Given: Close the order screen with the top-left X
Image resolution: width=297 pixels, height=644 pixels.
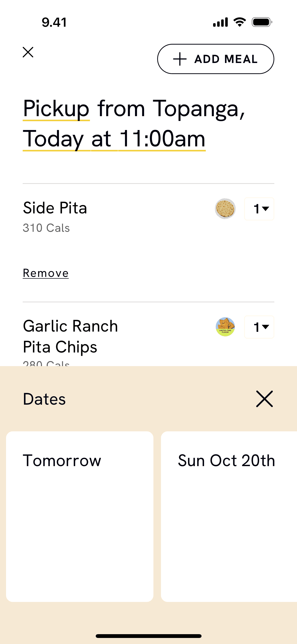Looking at the screenshot, I should tap(28, 52).
